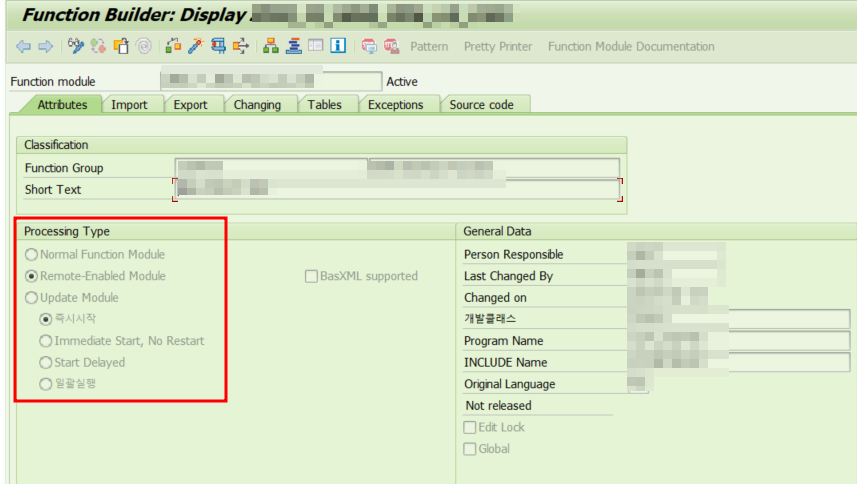
Task: Switch to the Attributes tab
Action: 62,104
